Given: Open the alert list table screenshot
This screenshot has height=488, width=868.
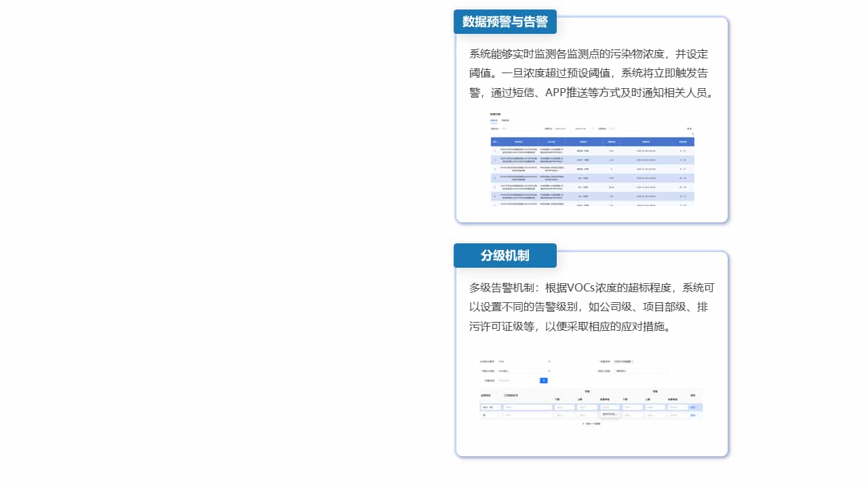Looking at the screenshot, I should 591,160.
